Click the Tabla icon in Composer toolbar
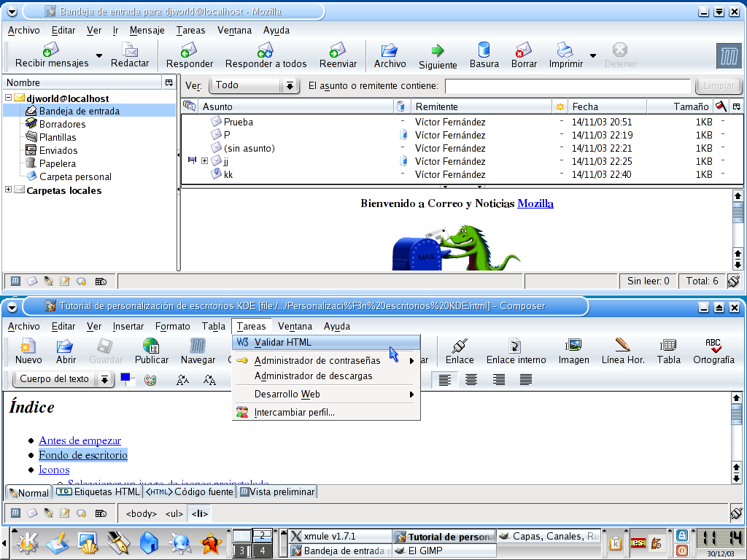Image resolution: width=747 pixels, height=560 pixels. point(668,351)
